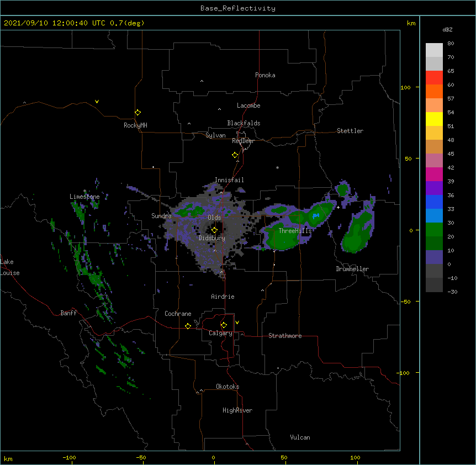Click the Airdrie label

[223, 297]
